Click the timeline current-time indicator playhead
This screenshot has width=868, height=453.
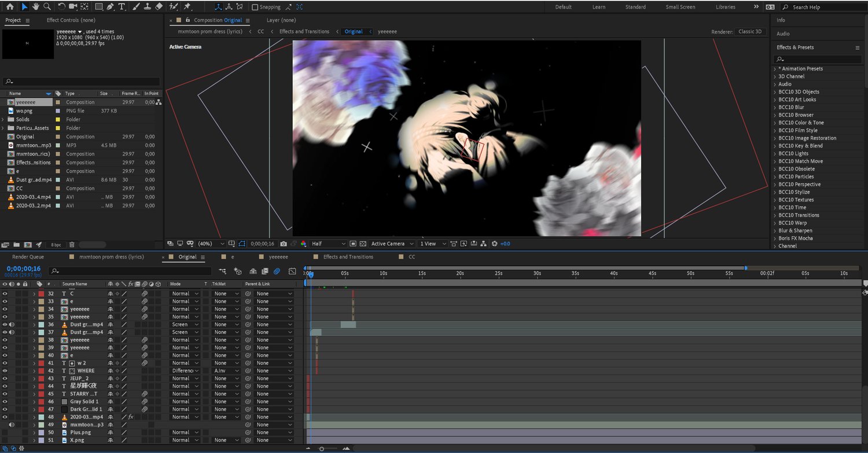(x=310, y=274)
